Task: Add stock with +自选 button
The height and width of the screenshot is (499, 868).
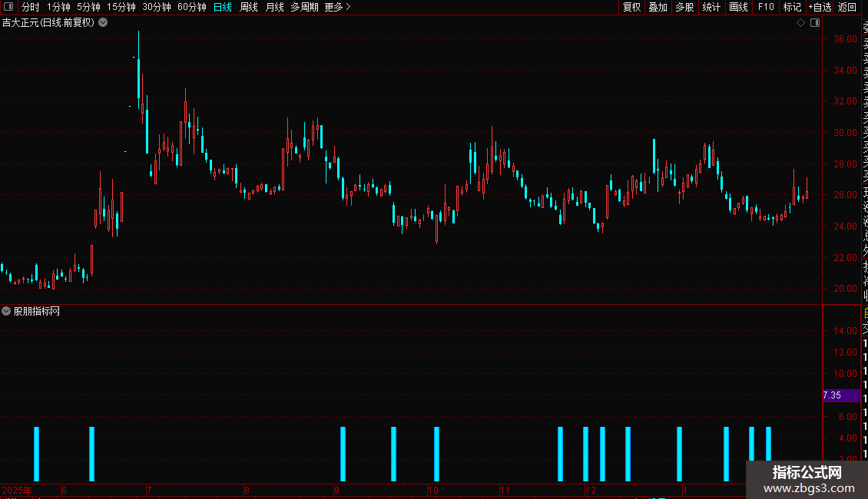Action: click(x=820, y=7)
